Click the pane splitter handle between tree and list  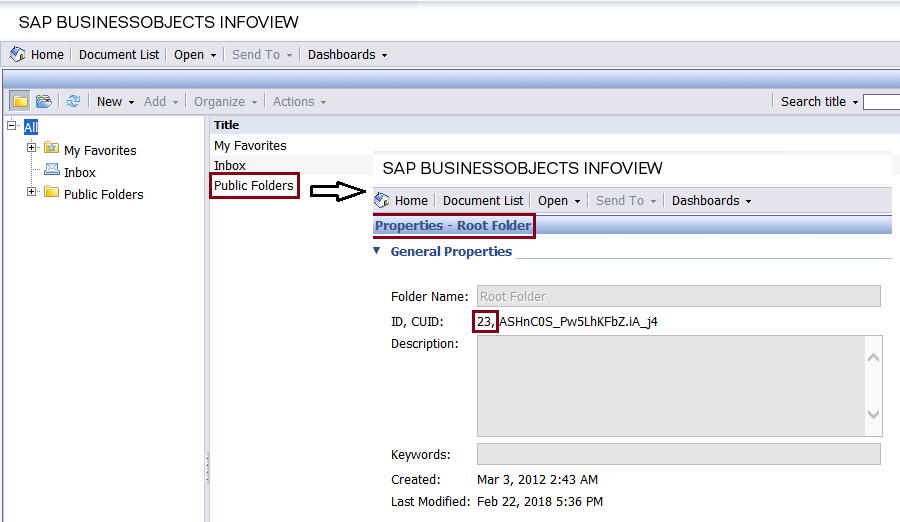click(207, 468)
